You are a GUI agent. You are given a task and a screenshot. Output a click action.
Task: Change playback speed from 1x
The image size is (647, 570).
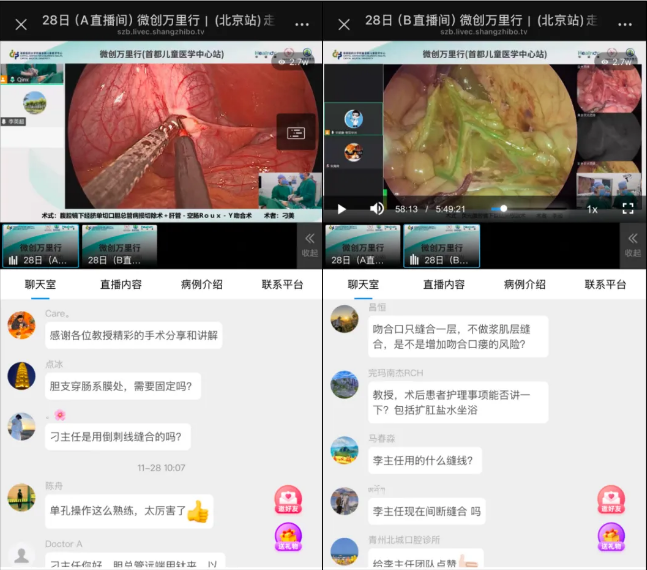pyautogui.click(x=592, y=209)
